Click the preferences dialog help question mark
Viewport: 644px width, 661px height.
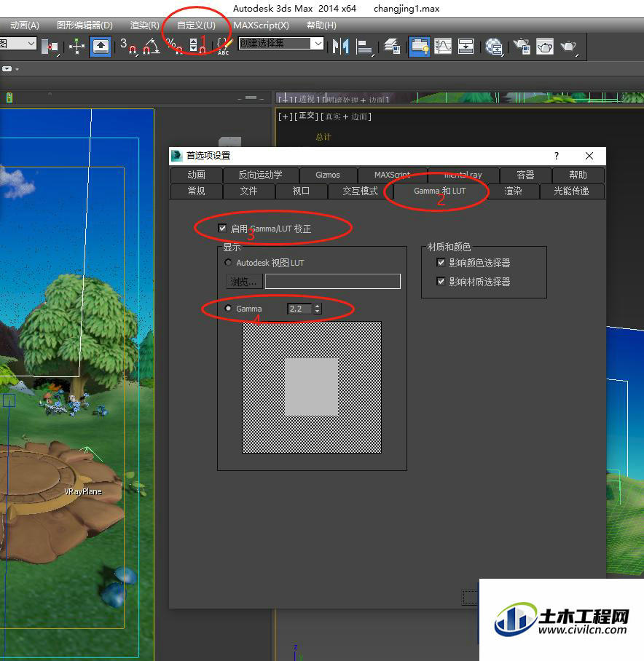click(x=557, y=156)
